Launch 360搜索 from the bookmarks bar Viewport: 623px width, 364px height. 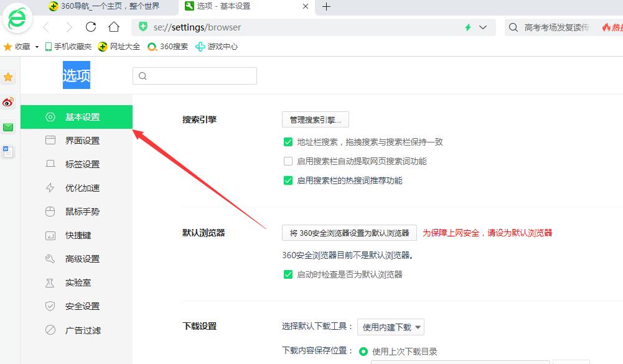coord(167,46)
